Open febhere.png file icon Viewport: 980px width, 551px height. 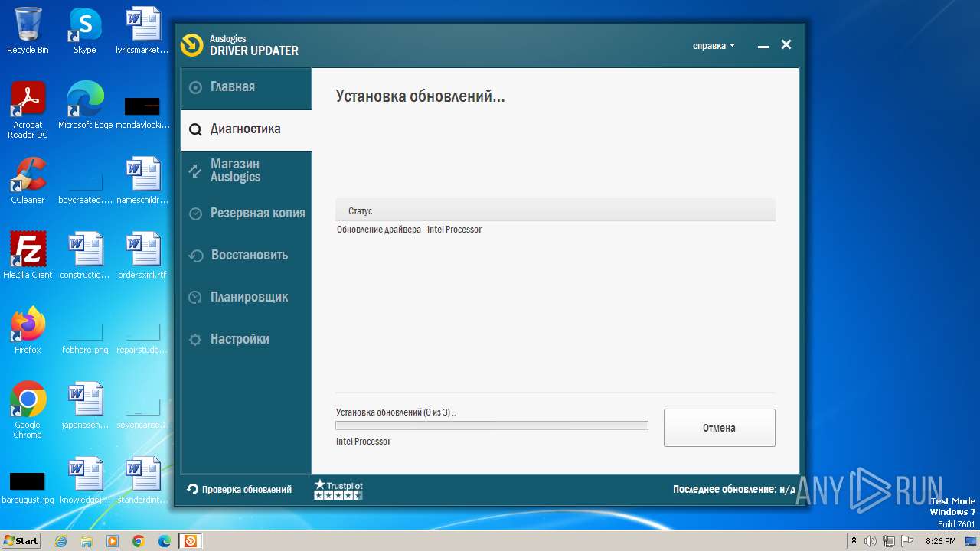coord(85,337)
